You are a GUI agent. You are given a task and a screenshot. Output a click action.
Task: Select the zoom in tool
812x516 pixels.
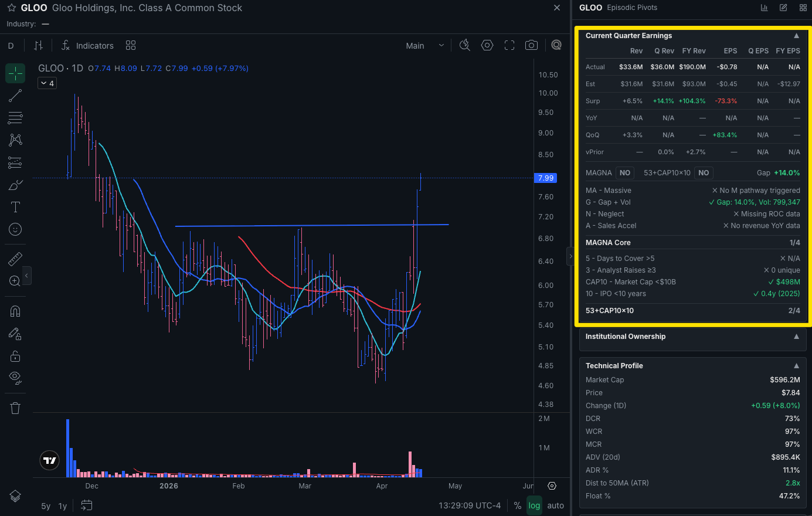coord(15,281)
